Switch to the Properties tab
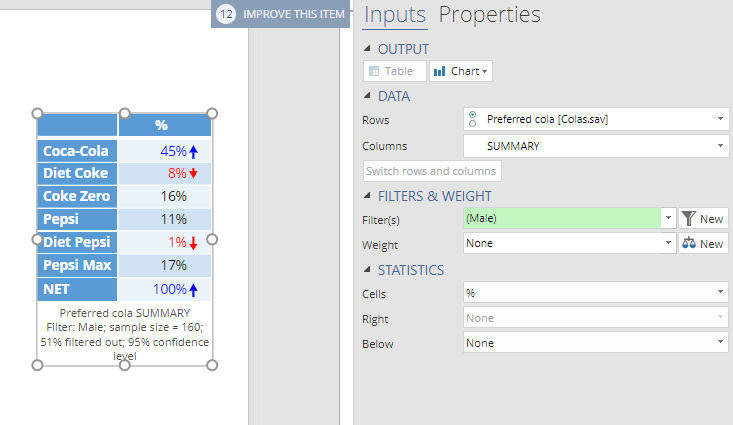Image resolution: width=733 pixels, height=425 pixels. [x=489, y=14]
